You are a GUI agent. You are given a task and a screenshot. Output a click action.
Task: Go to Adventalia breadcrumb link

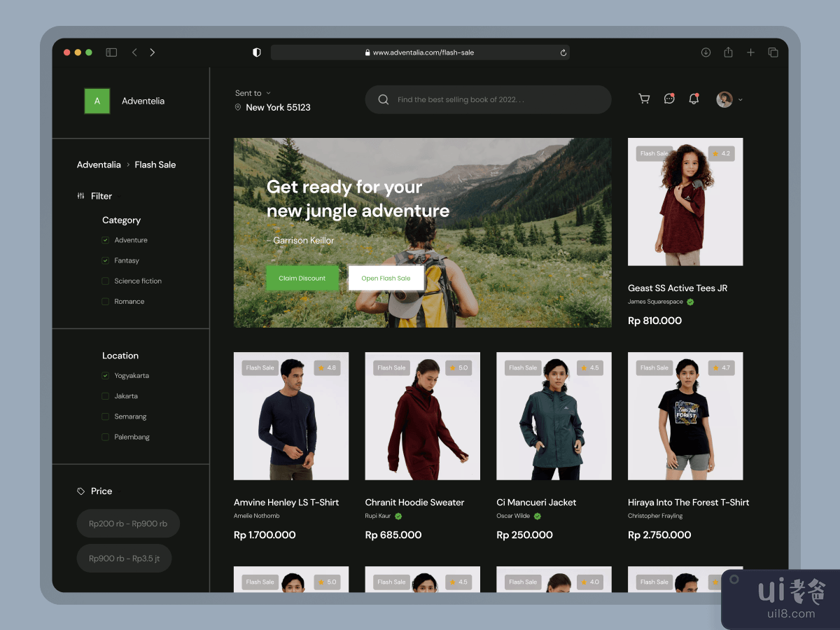[x=99, y=165]
